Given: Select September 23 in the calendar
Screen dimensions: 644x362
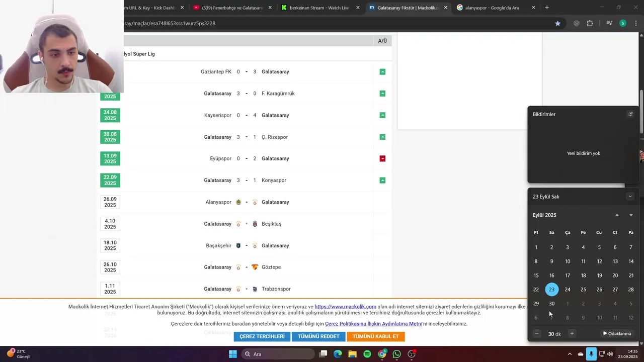Looking at the screenshot, I should tap(552, 290).
